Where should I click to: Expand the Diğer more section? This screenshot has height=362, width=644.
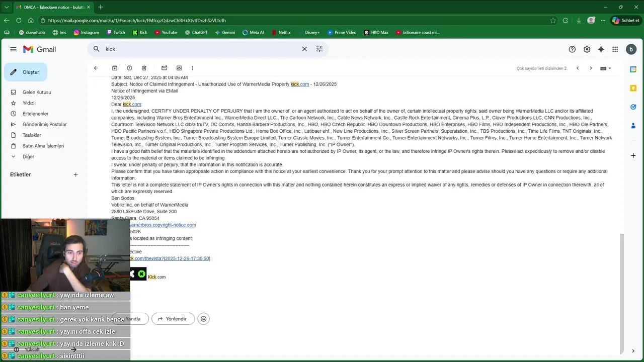pos(28,156)
